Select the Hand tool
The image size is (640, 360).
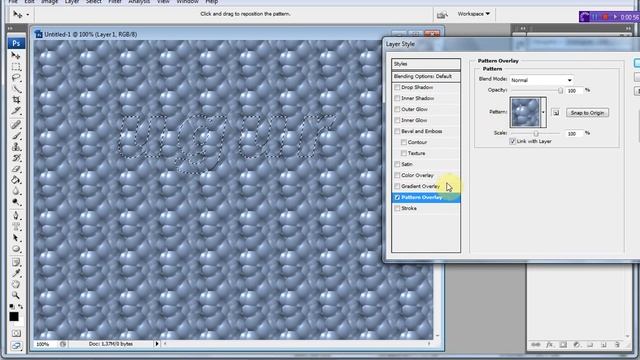[x=16, y=284]
